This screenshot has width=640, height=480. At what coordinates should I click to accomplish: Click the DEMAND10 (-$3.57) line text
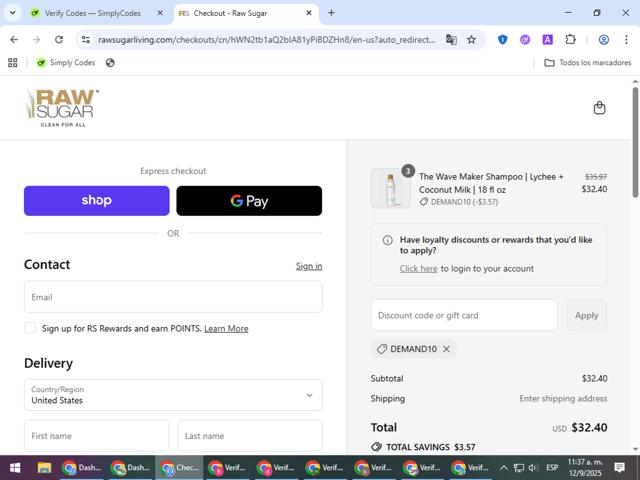click(x=464, y=202)
